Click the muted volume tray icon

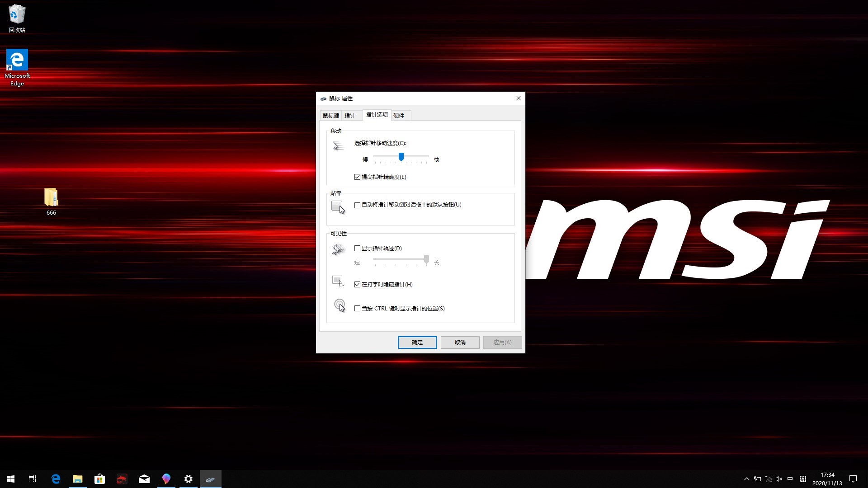coord(779,479)
